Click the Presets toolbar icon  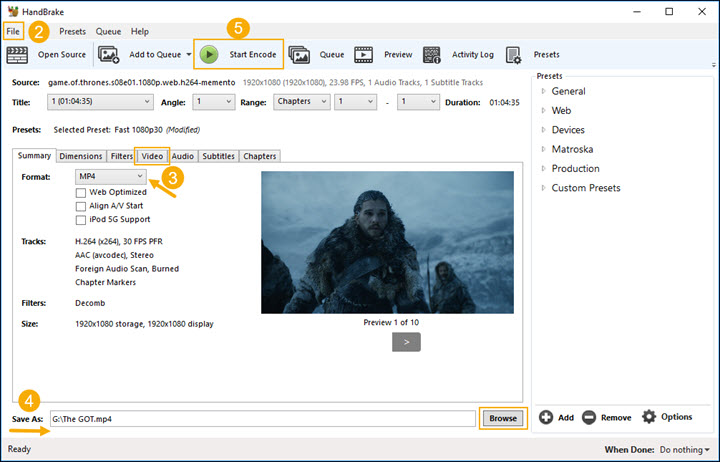[x=514, y=55]
